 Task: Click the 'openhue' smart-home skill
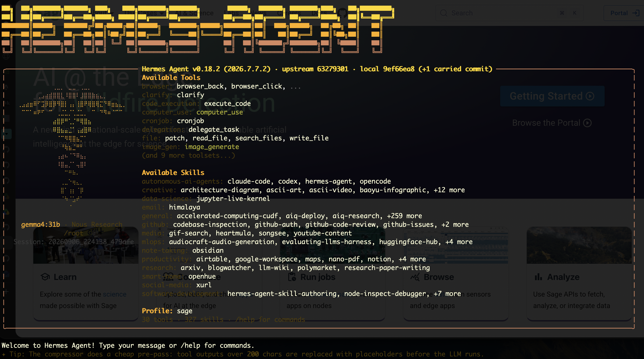pyautogui.click(x=202, y=276)
